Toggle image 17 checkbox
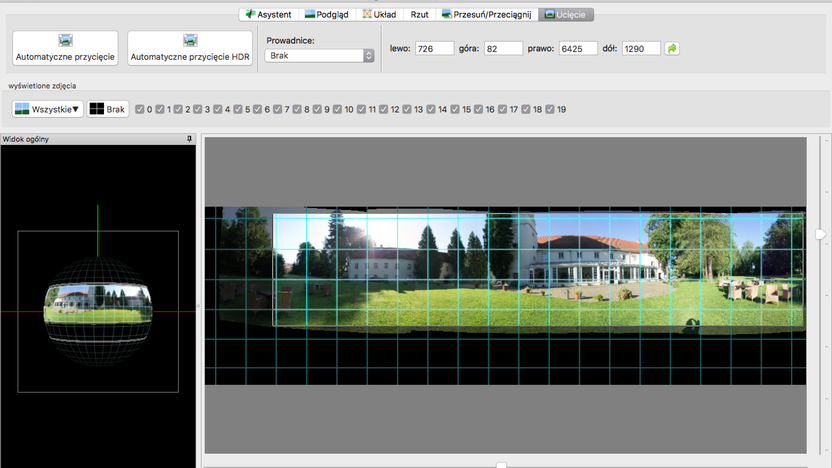 pos(502,109)
